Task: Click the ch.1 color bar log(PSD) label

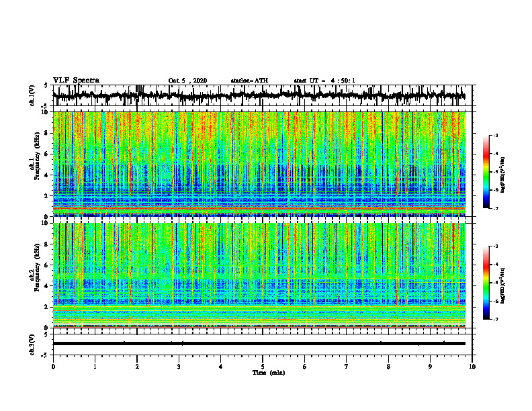Action: pyautogui.click(x=503, y=175)
